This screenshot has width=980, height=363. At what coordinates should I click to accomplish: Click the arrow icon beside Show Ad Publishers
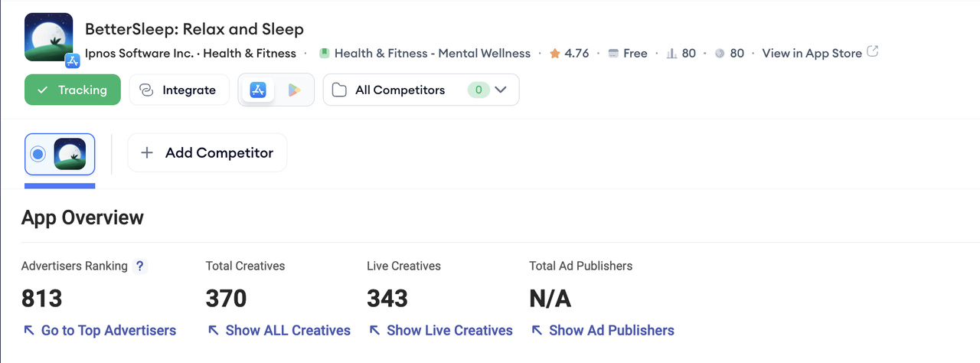click(x=537, y=330)
